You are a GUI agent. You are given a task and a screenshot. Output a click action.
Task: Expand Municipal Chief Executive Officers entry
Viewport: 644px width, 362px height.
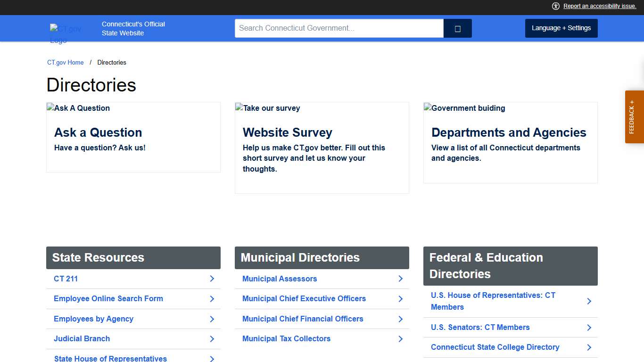(x=304, y=298)
